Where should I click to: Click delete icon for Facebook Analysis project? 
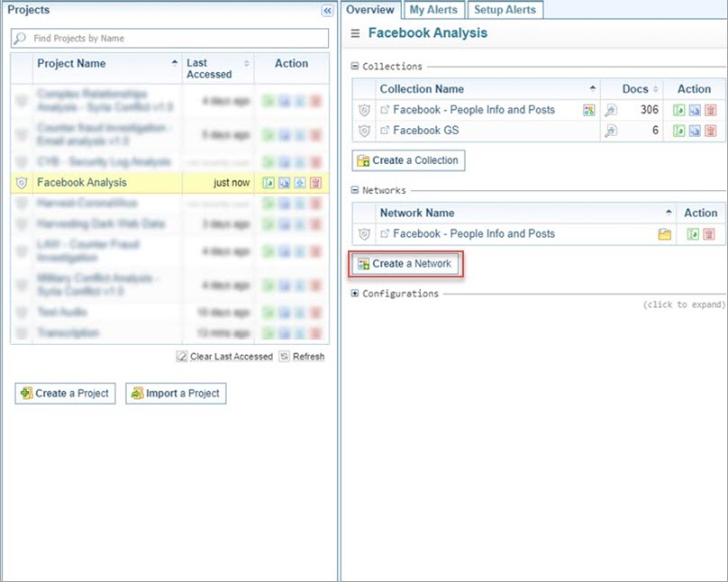click(x=315, y=183)
